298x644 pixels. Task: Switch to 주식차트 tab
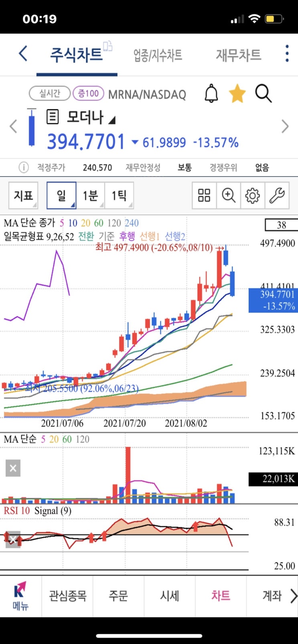click(x=76, y=54)
